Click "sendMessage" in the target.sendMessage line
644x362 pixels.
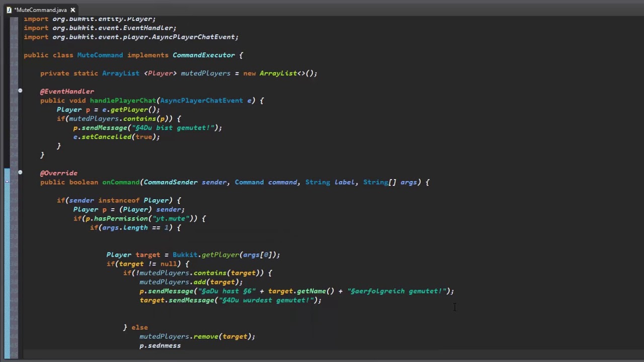191,300
